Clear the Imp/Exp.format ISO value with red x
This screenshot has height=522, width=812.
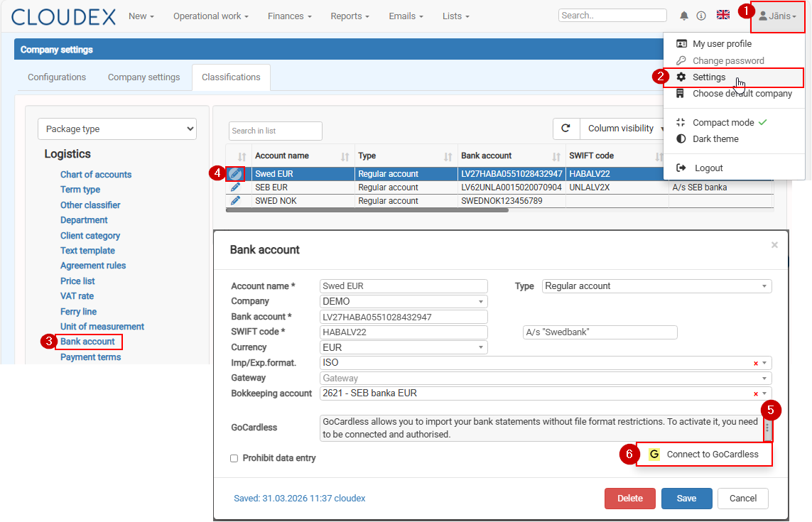(756, 363)
